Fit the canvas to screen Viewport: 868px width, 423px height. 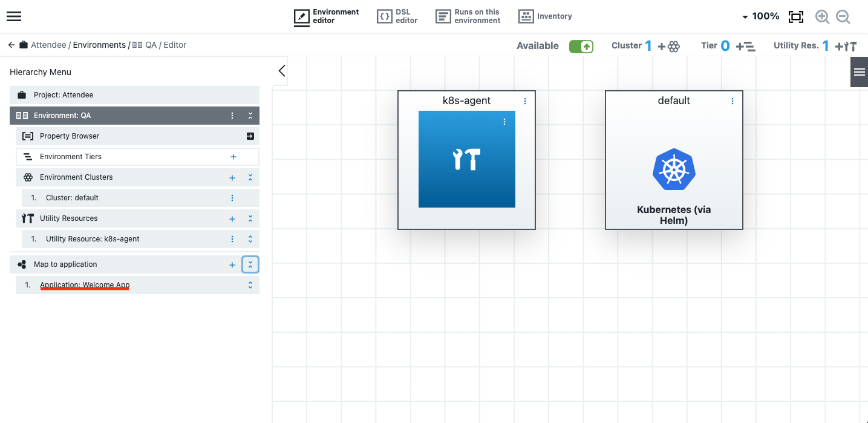(796, 16)
